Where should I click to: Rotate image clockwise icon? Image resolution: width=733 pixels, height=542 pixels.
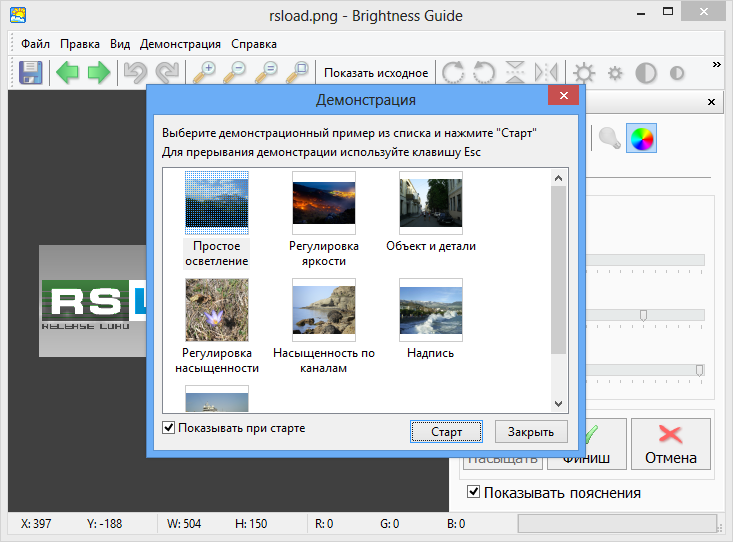click(x=453, y=72)
